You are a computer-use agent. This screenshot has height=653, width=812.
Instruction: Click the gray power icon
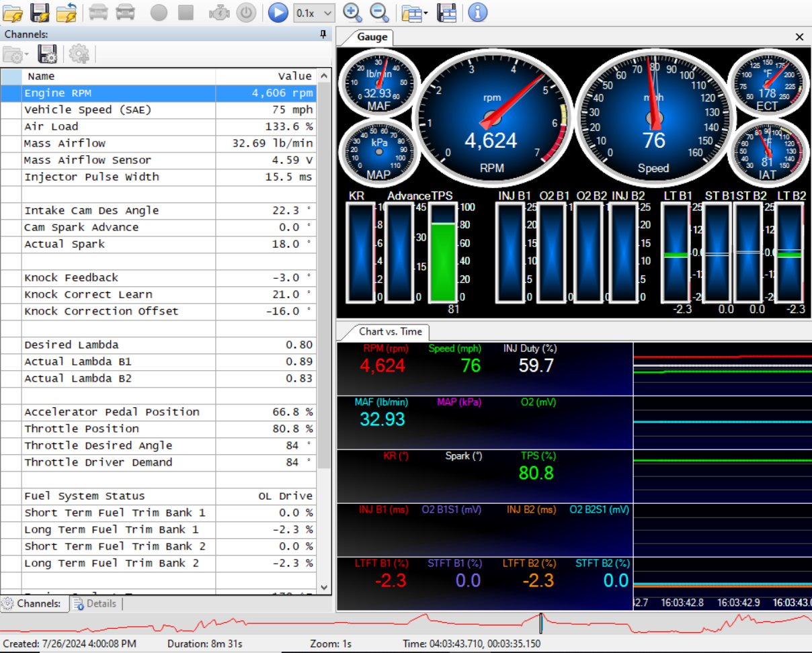247,12
